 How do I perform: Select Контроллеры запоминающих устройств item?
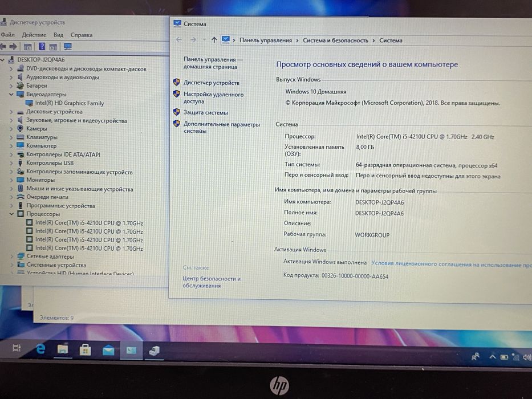pyautogui.click(x=79, y=172)
